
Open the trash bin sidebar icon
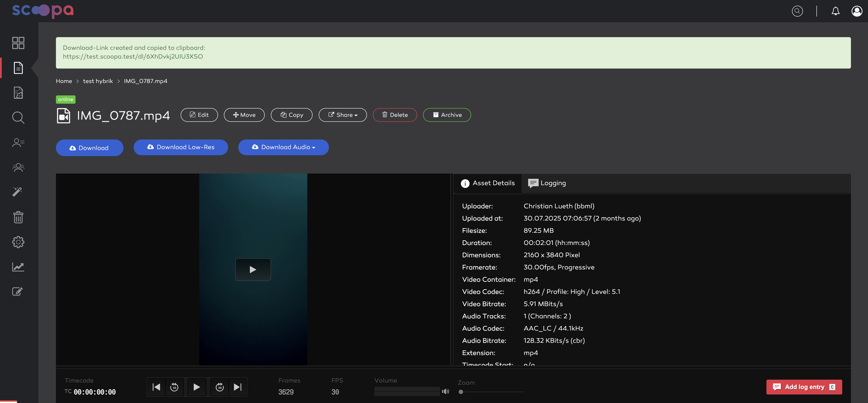(18, 217)
